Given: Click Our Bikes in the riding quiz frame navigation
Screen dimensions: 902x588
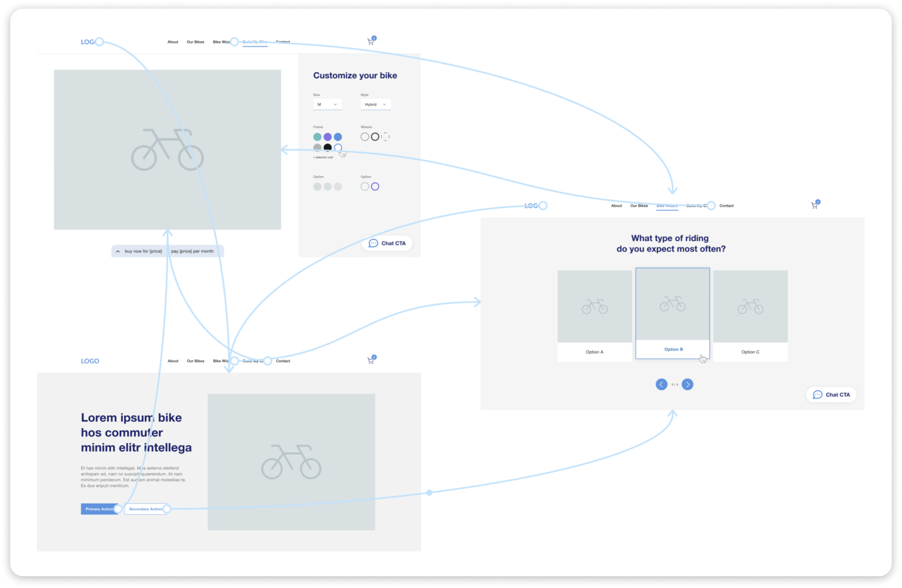Looking at the screenshot, I should coord(639,206).
